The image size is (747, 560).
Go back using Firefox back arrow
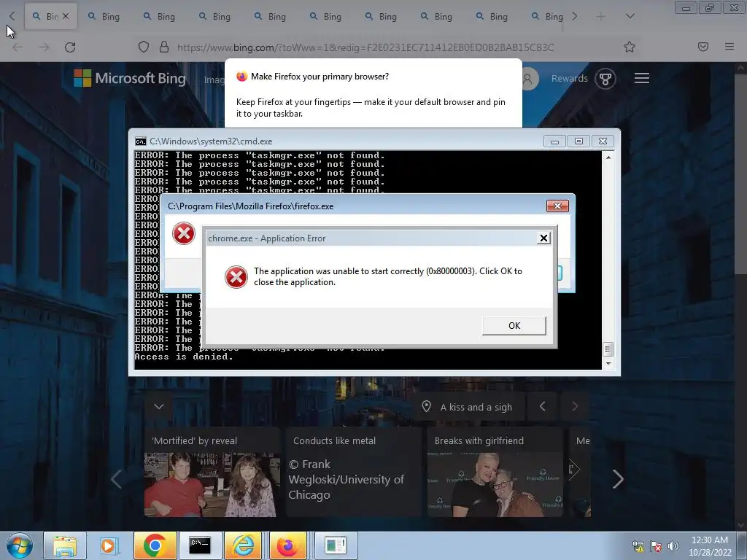(x=18, y=47)
